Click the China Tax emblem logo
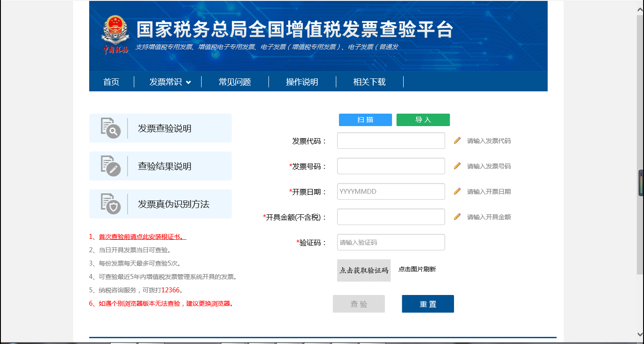Screen dimensions: 644x344 coord(115,35)
